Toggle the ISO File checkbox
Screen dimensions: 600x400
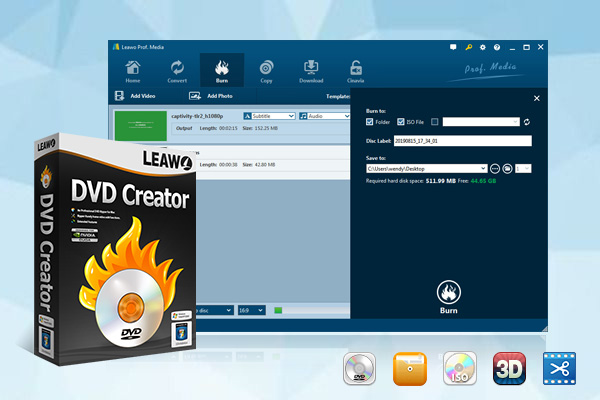[401, 122]
